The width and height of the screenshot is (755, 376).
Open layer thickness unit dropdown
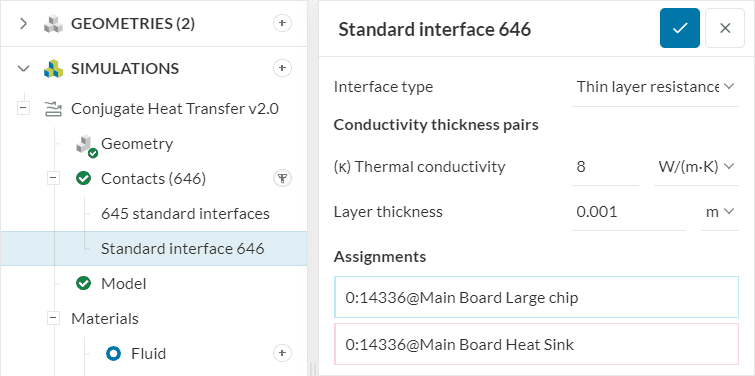[720, 212]
